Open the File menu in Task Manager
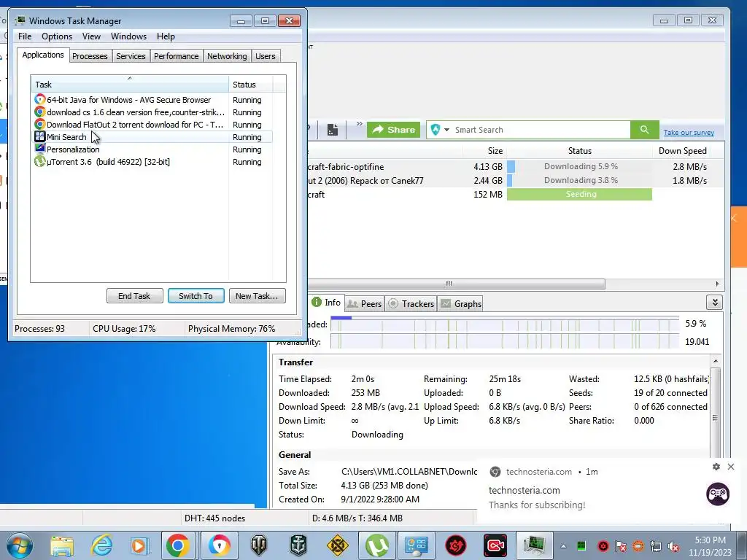The width and height of the screenshot is (747, 560). (x=25, y=36)
